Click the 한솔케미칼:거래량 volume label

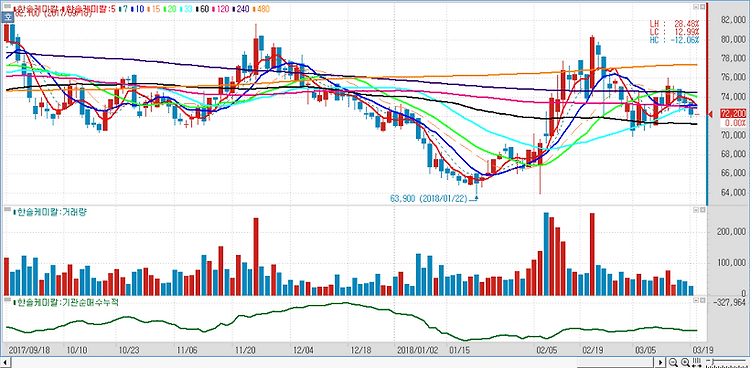click(50, 211)
